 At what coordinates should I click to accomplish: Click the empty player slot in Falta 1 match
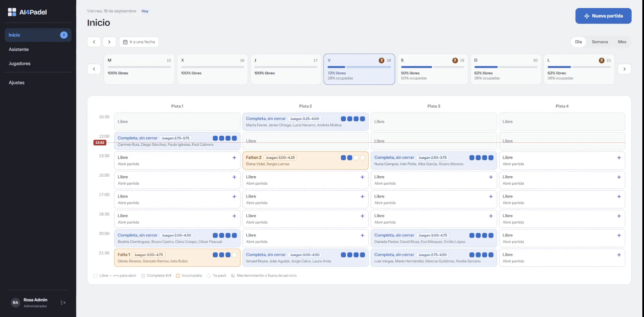click(x=234, y=255)
